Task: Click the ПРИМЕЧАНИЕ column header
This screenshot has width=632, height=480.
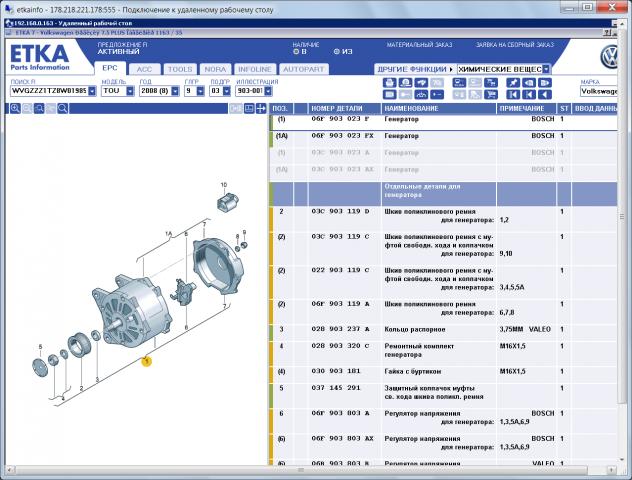Action: point(526,108)
